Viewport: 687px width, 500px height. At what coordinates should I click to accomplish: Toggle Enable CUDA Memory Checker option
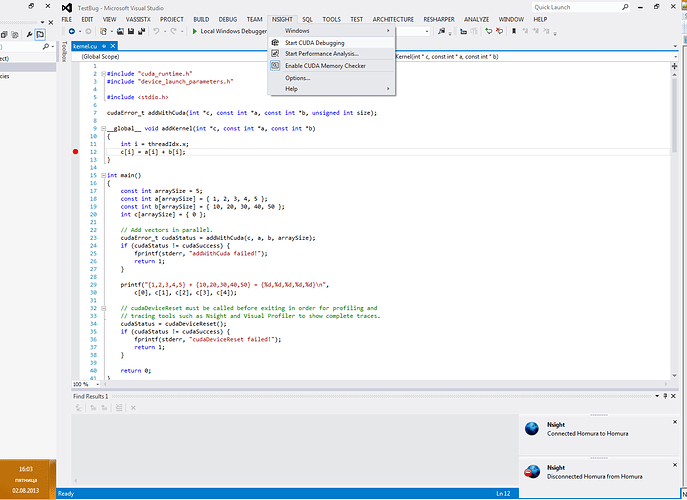pyautogui.click(x=324, y=66)
